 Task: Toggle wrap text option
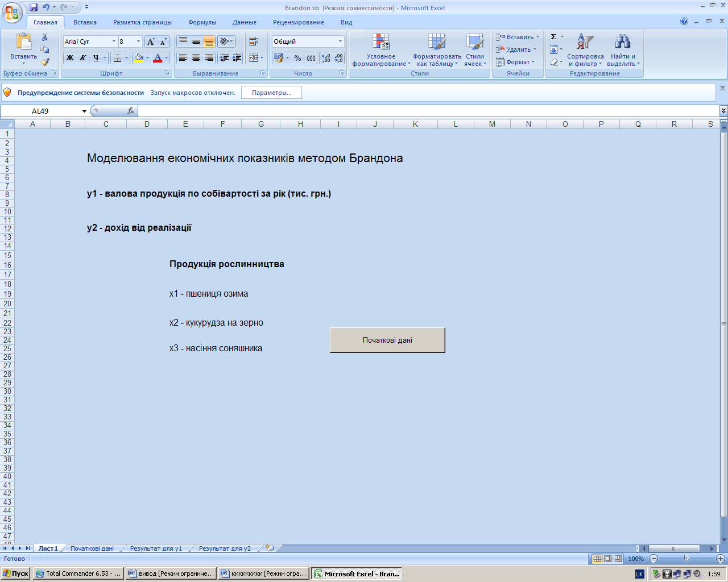pyautogui.click(x=254, y=41)
